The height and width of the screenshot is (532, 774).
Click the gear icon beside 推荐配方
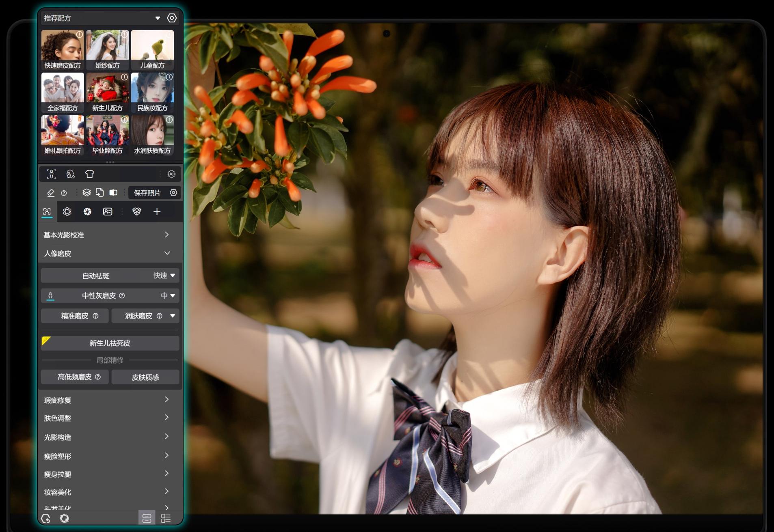[x=172, y=18]
